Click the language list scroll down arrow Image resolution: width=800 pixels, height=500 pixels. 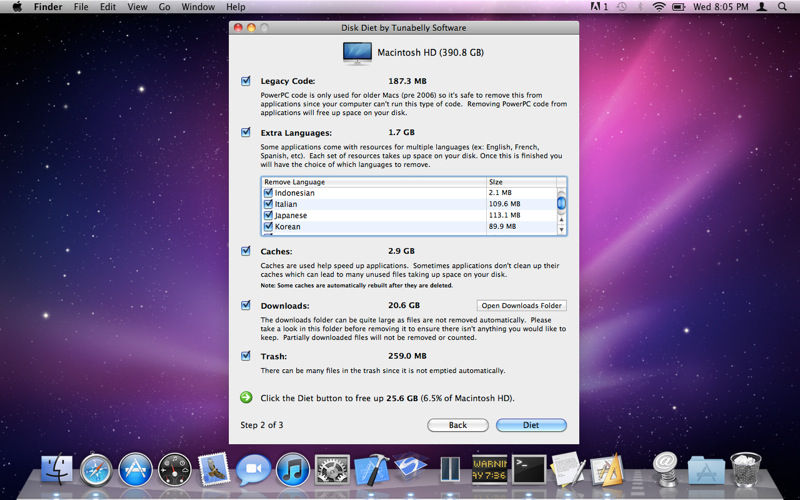tap(561, 230)
